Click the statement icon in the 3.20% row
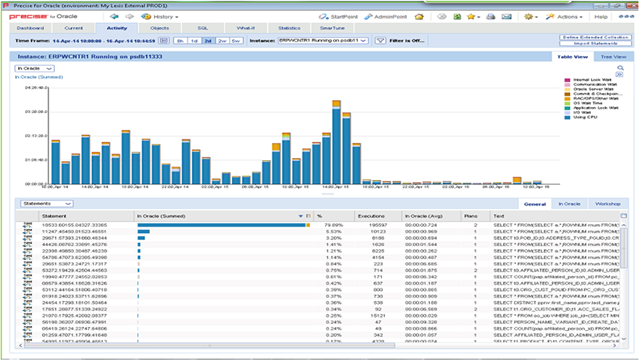 pyautogui.click(x=27, y=238)
